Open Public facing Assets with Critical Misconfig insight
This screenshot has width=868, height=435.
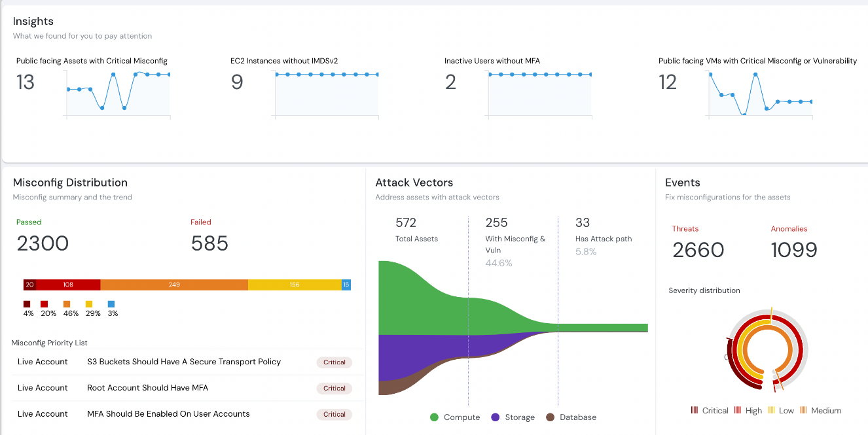(x=92, y=61)
